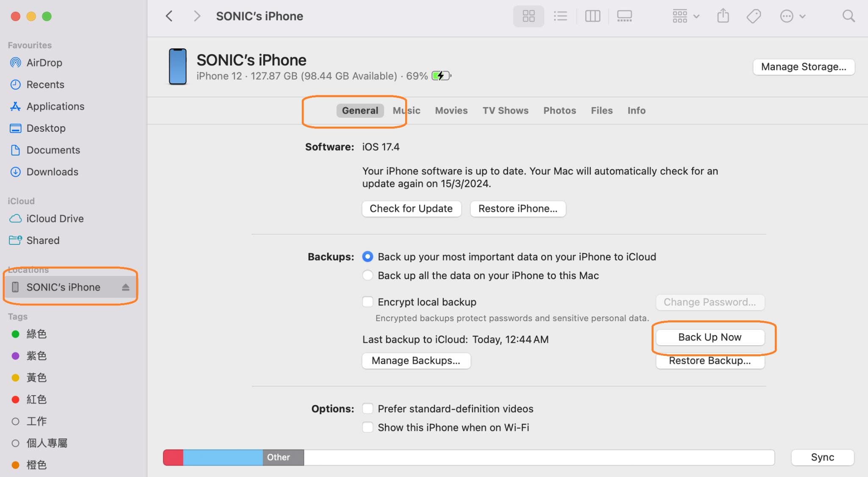Click the Change Password button
The image size is (868, 477).
pos(710,302)
